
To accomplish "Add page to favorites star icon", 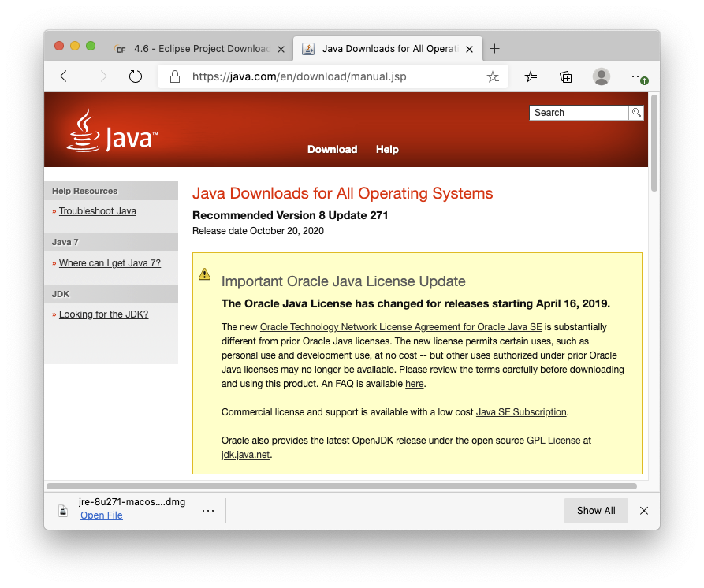I will click(493, 76).
